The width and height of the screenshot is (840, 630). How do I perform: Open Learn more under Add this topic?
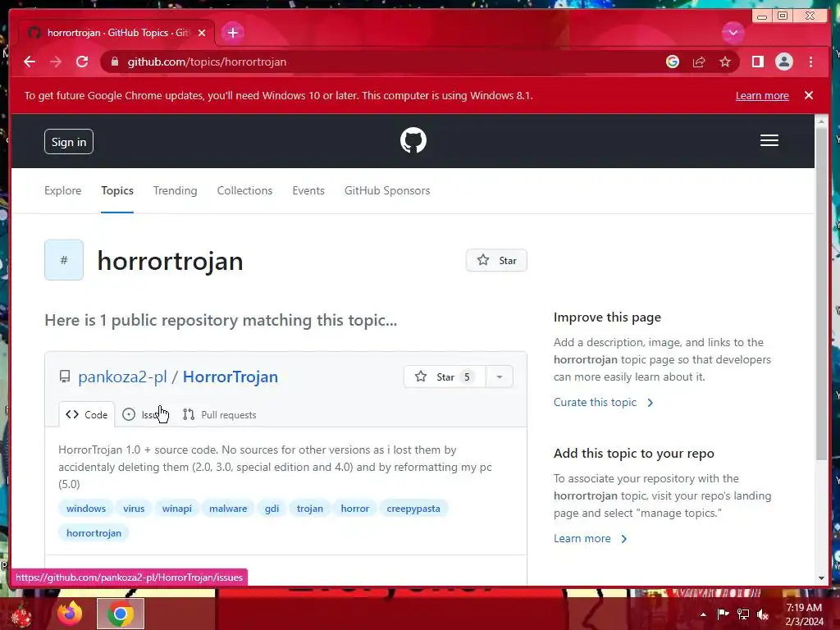click(591, 538)
